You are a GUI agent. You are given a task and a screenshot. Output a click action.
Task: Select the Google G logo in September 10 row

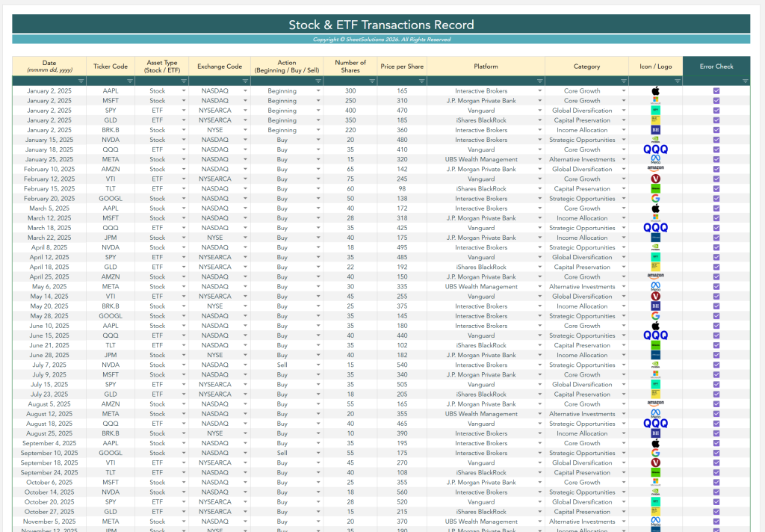coord(656,453)
